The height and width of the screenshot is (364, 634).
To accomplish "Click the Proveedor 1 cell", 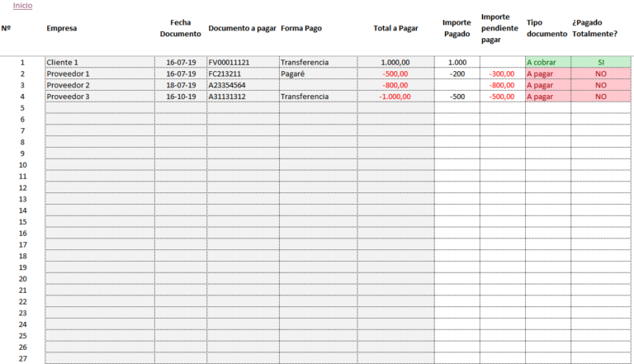I will 69,74.
